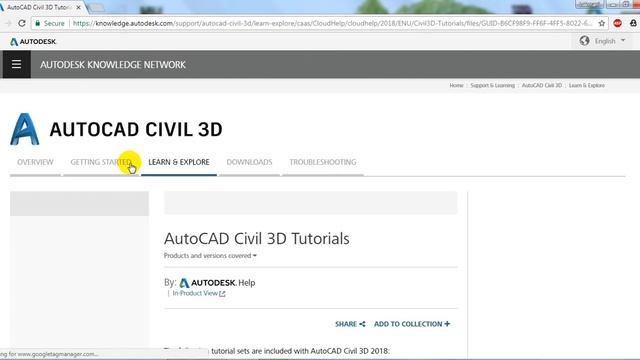Image resolution: width=640 pixels, height=360 pixels.
Task: Click the In-Product View link
Action: pyautogui.click(x=195, y=293)
